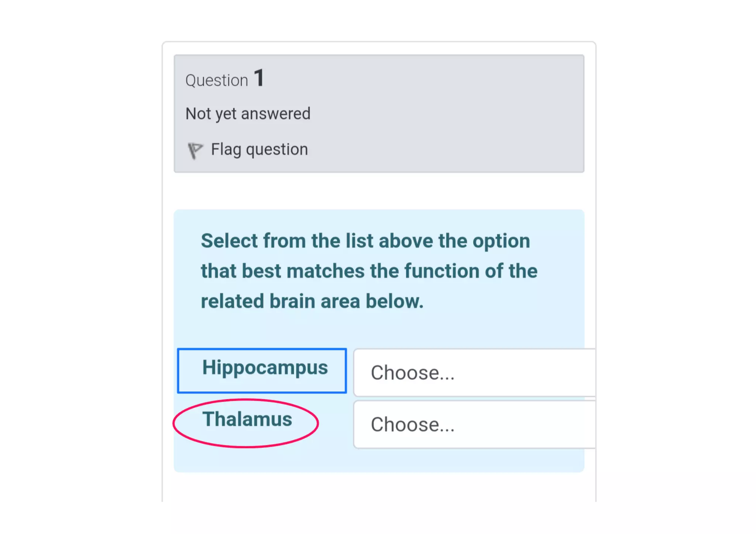
Task: Click the word Question in the header
Action: (x=217, y=80)
